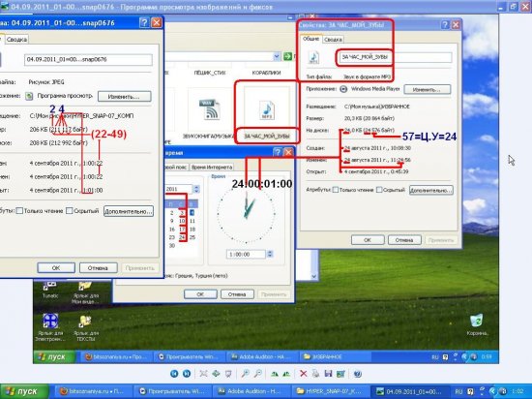Switch to HYPER_SNAP-07_K... folder on bottom taskbar

coord(330,391)
